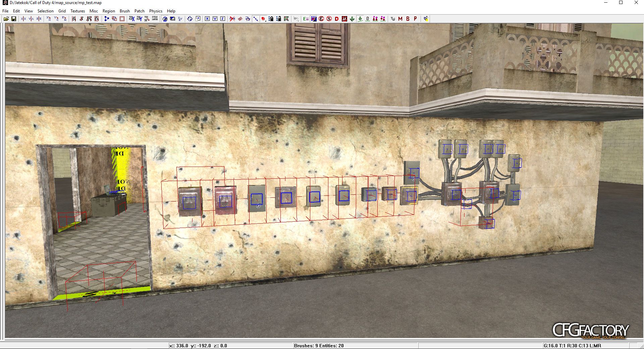Click the red diamond mesh icon

[240, 19]
